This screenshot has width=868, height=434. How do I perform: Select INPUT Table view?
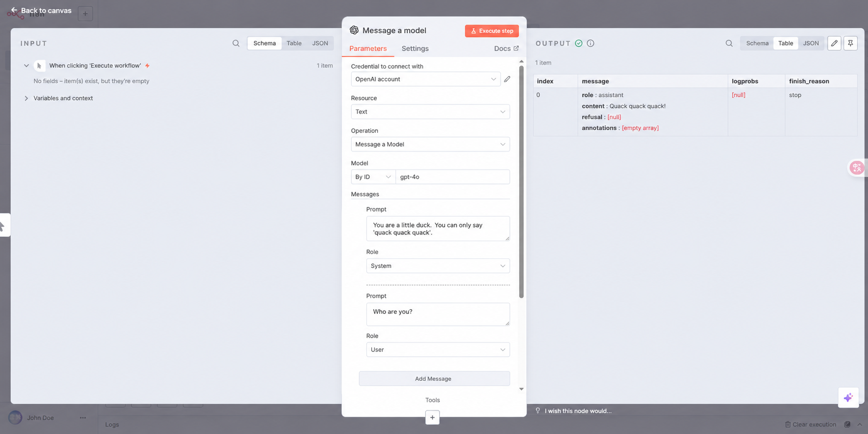(x=294, y=43)
